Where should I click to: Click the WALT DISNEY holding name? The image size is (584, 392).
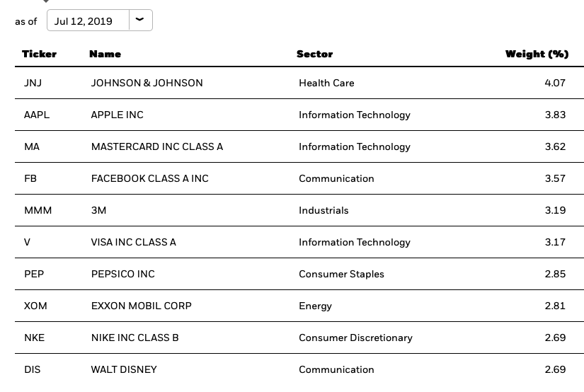coord(124,369)
